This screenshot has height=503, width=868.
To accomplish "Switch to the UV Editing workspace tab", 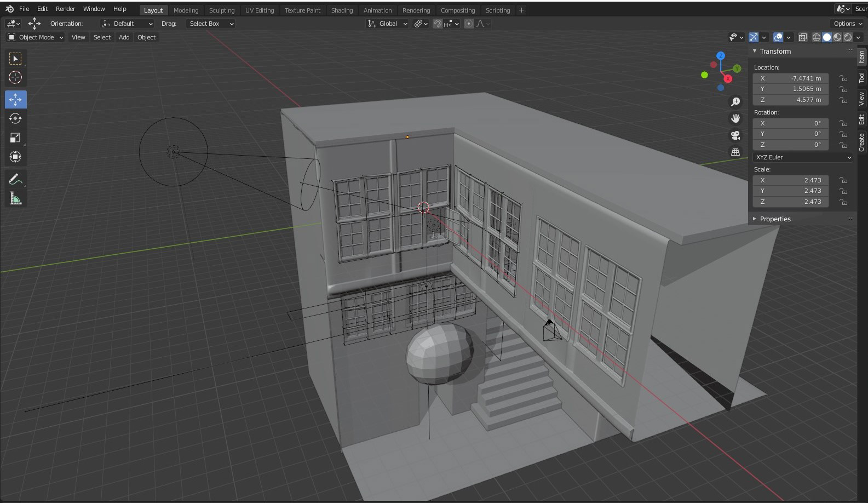I will 260,10.
